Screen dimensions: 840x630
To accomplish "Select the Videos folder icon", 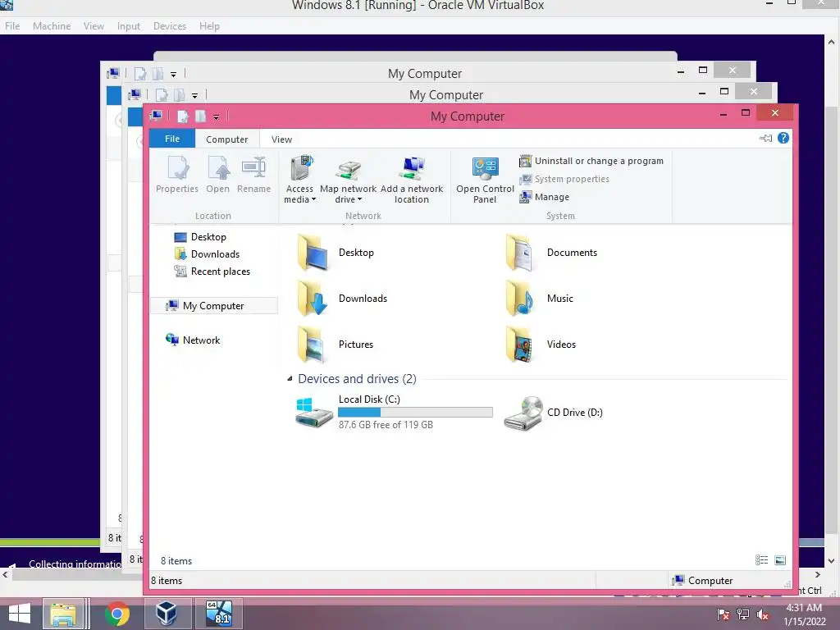I will click(520, 345).
